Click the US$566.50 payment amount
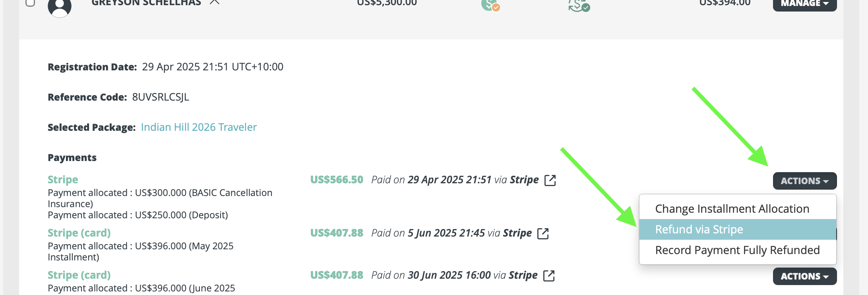 337,180
